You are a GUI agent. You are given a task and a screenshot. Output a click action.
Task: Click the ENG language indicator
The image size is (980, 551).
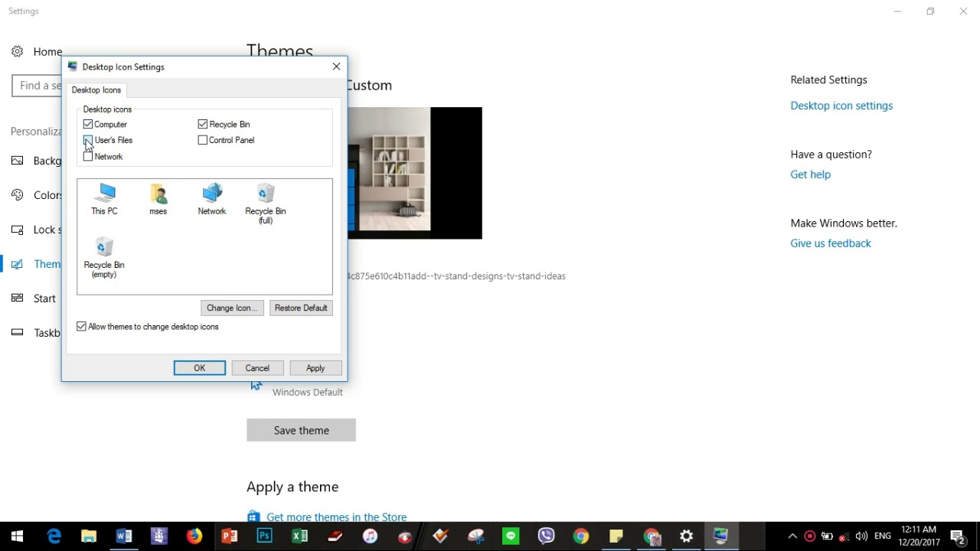pyautogui.click(x=883, y=536)
